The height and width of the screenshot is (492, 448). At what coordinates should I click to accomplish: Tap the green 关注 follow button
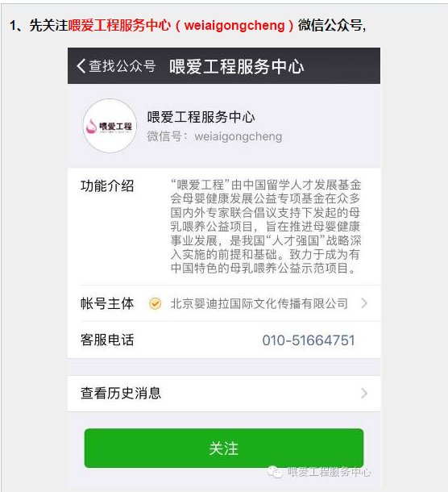coord(224,448)
